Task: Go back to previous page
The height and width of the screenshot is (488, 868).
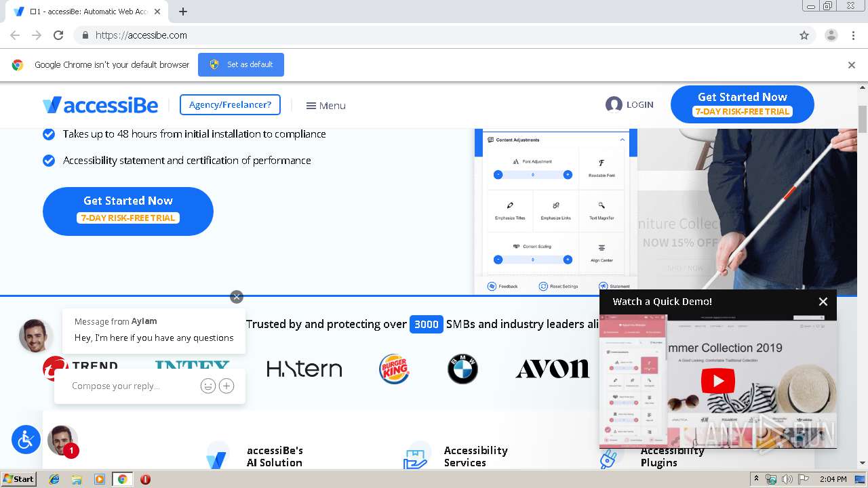Action: point(15,35)
